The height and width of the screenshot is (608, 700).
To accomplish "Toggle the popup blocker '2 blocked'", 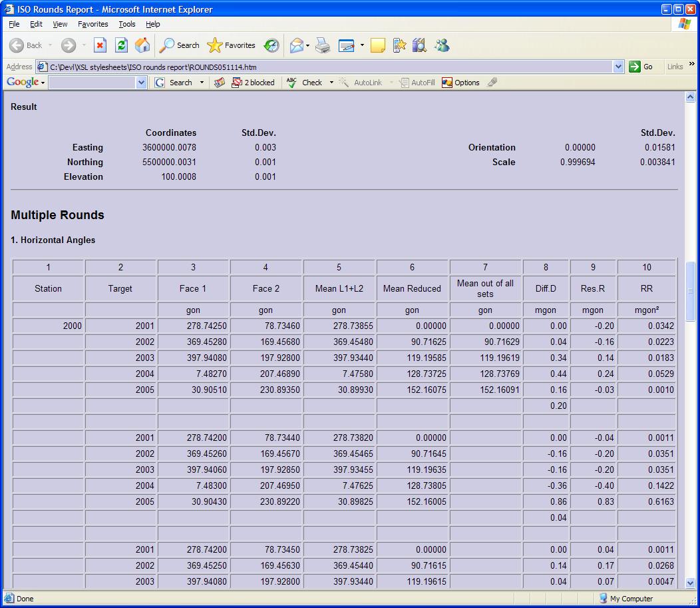I will (x=253, y=83).
